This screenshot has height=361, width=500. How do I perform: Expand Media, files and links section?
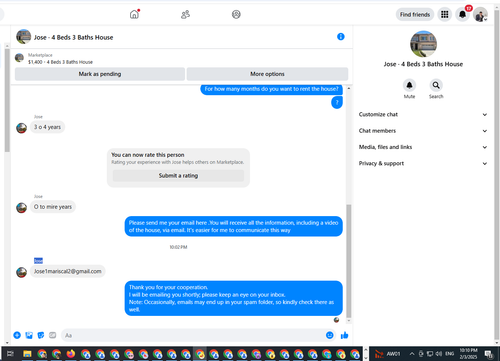point(423,147)
